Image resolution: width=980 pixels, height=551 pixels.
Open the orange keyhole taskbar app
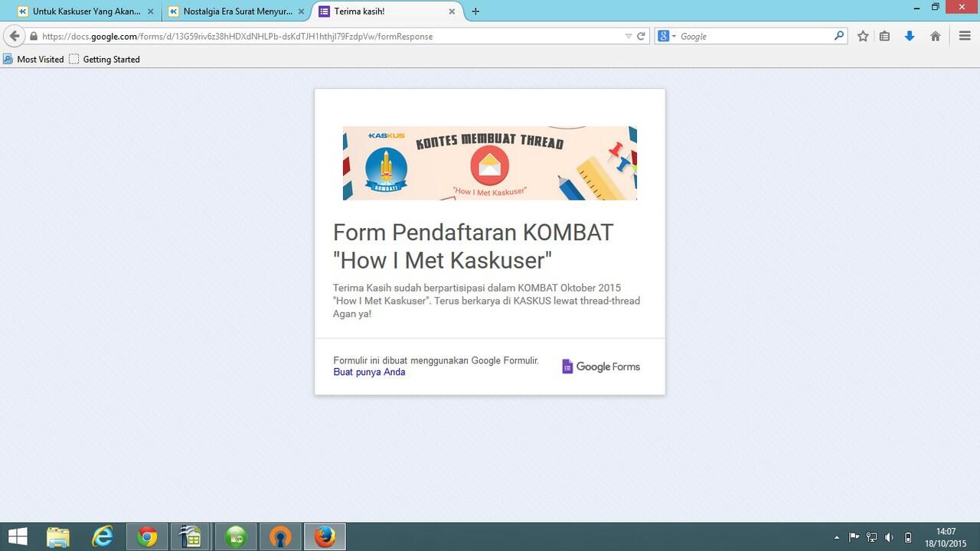point(280,536)
